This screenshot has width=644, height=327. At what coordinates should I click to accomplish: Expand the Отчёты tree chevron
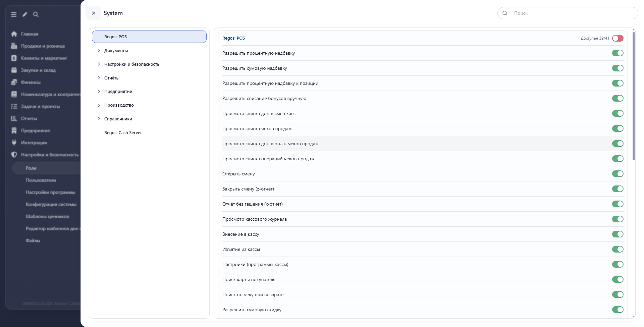tap(99, 78)
